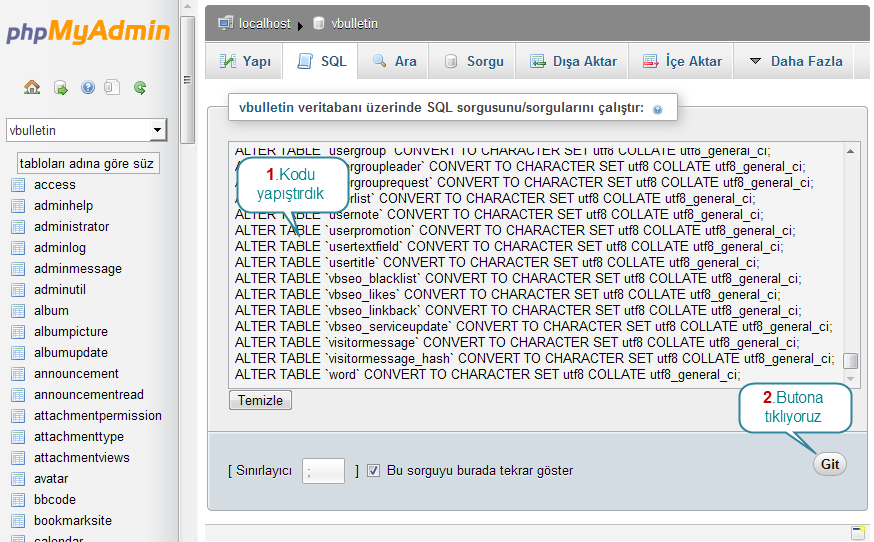Image resolution: width=874 pixels, height=542 pixels.
Task: Click the table icon next to adminhelp
Action: pyautogui.click(x=18, y=206)
